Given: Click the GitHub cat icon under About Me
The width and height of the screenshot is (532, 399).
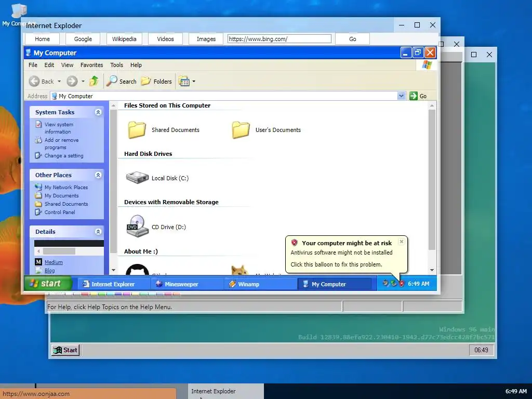Looking at the screenshot, I should point(137,270).
